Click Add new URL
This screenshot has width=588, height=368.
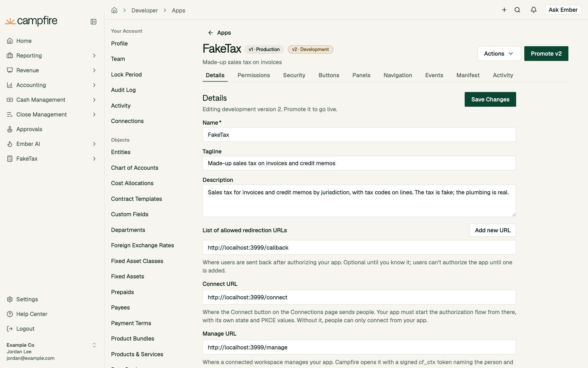(493, 230)
